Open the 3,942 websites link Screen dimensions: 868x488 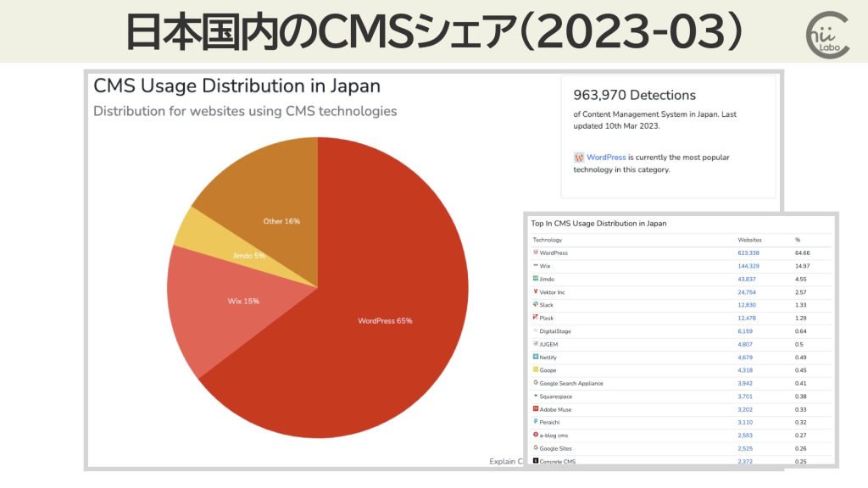(744, 384)
